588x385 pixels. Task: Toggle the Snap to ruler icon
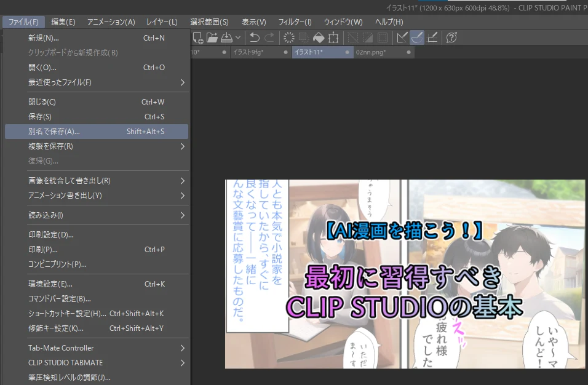click(x=402, y=38)
